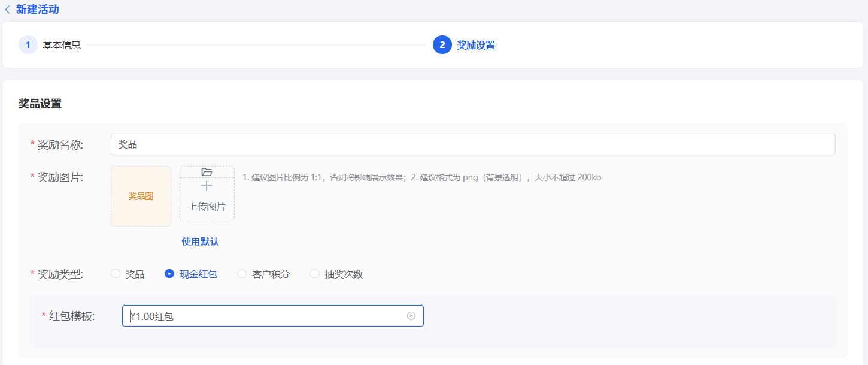Choose 客户积分 reward type

(242, 274)
